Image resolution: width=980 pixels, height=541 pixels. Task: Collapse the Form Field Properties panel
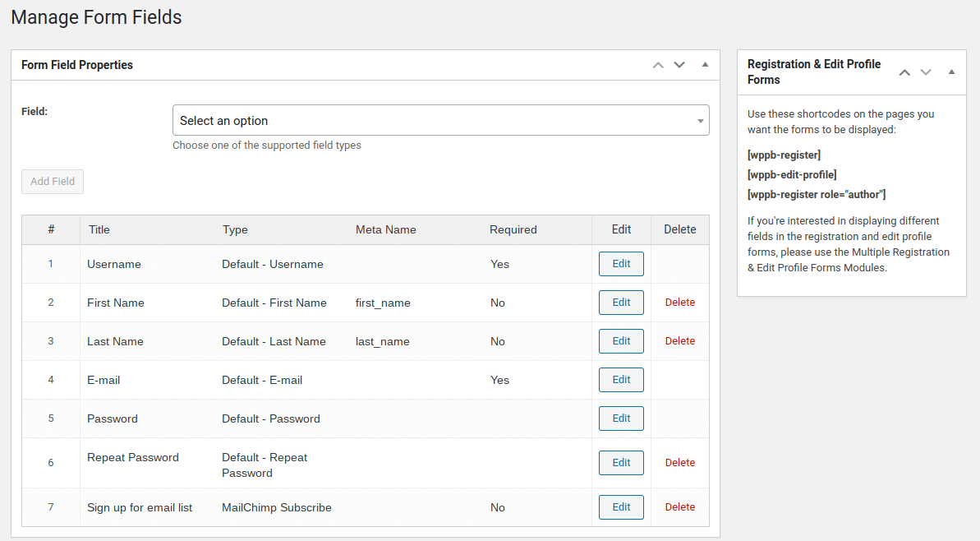(x=705, y=64)
